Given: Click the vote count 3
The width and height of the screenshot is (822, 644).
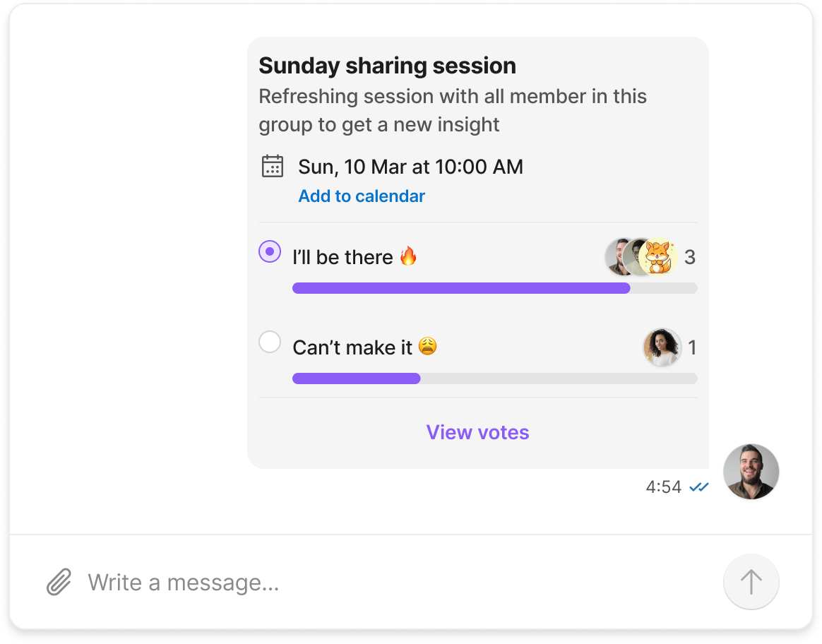Looking at the screenshot, I should tap(690, 257).
